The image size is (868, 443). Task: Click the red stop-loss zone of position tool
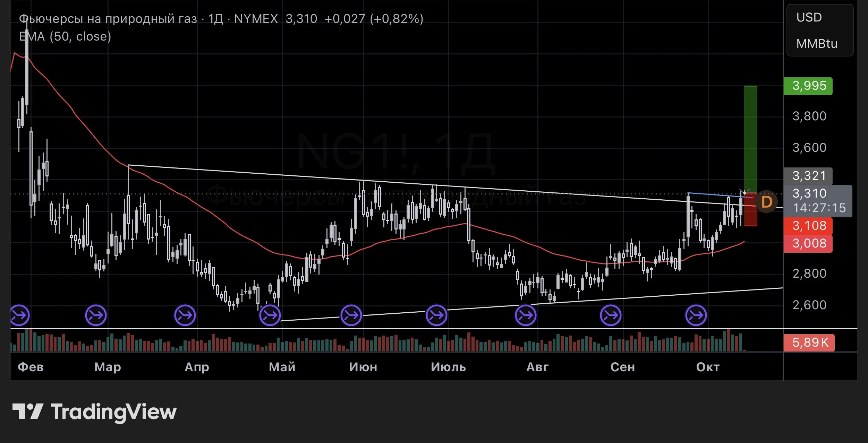[751, 210]
